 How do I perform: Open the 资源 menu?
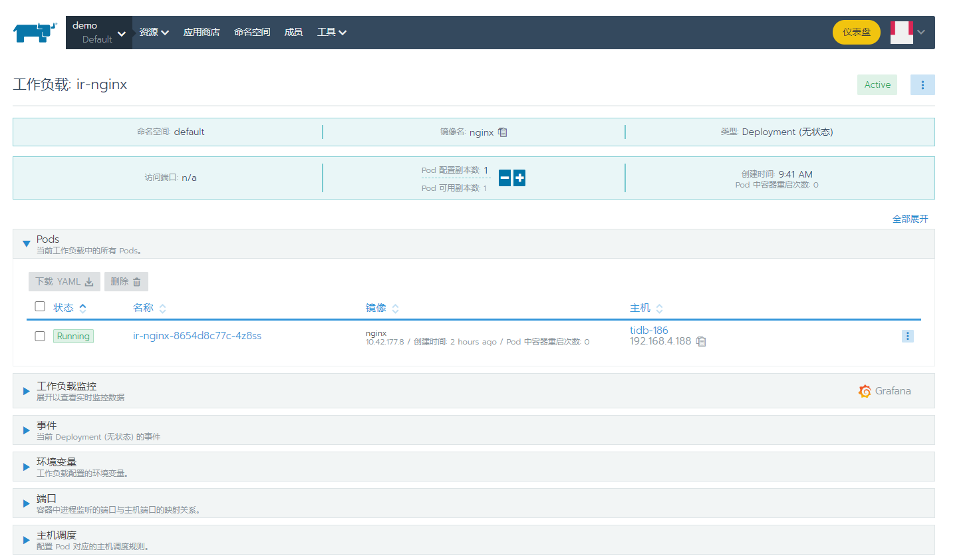154,32
